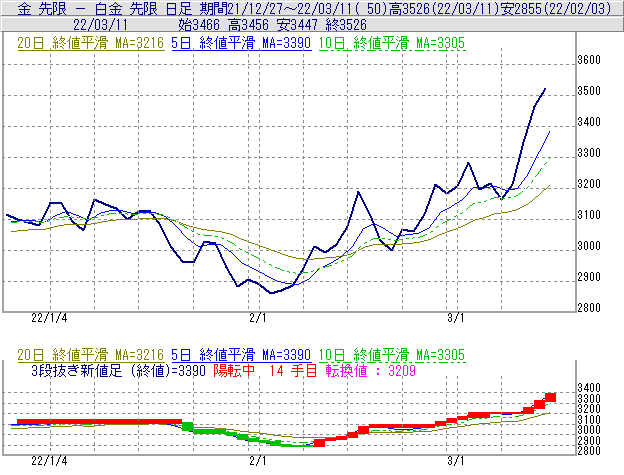
Task: Click the 22/1/4 date label under top chart
Action: (49, 318)
